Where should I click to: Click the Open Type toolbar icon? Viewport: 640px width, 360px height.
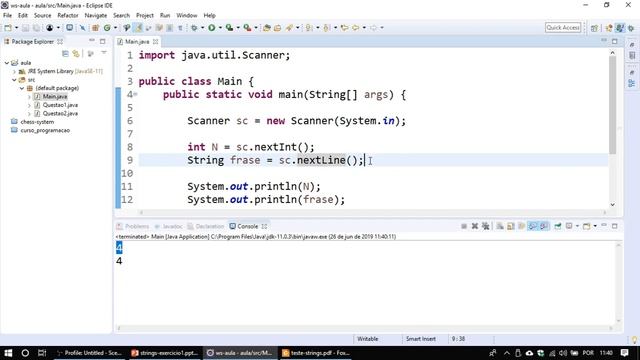(267, 28)
